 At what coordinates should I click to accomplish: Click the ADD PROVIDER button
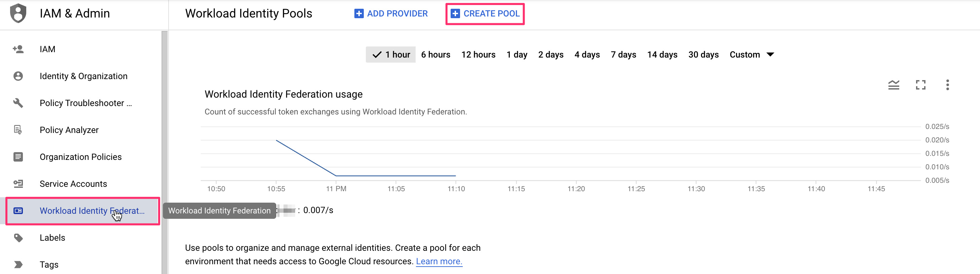click(391, 14)
